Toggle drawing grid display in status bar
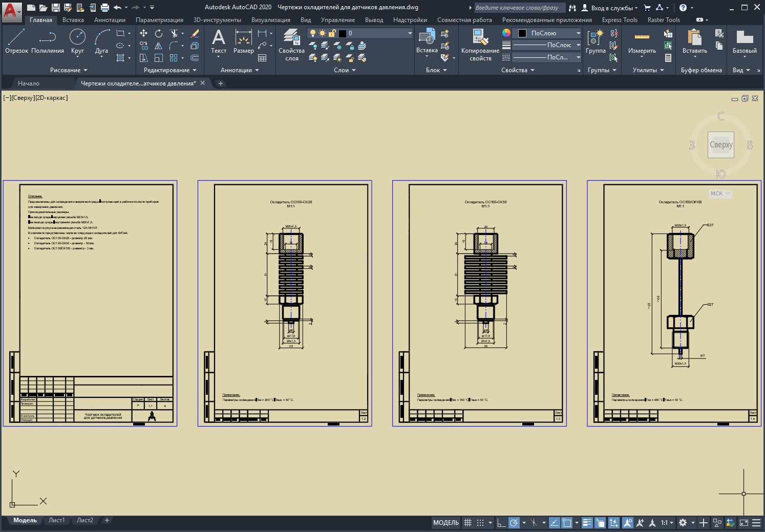 coord(468,523)
